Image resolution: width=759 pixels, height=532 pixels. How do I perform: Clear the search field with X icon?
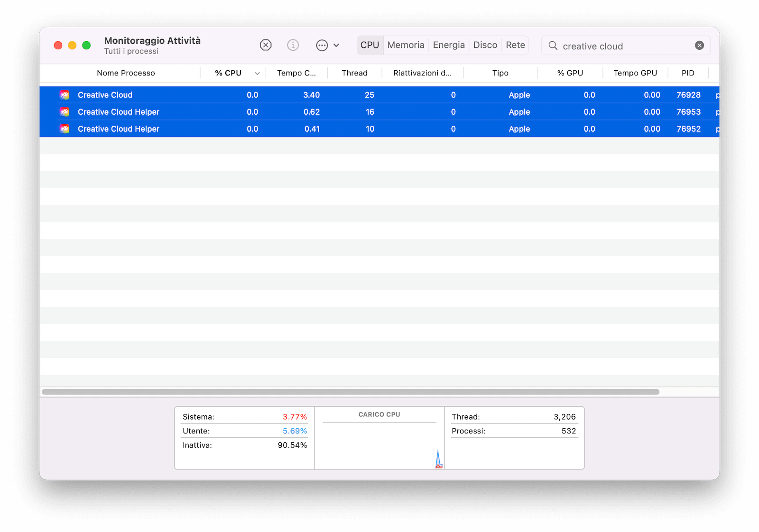pos(699,46)
